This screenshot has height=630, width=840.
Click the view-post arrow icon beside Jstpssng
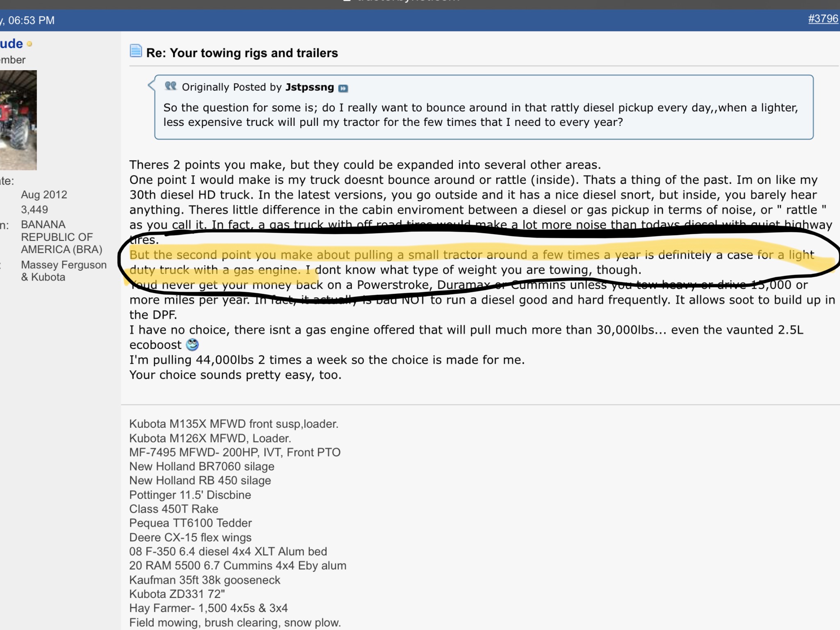[x=343, y=88]
